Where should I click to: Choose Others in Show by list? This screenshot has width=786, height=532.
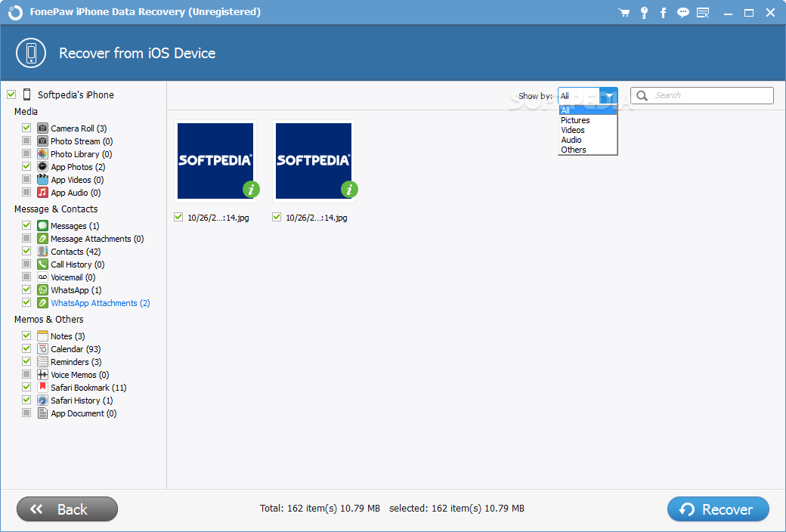pyautogui.click(x=587, y=150)
